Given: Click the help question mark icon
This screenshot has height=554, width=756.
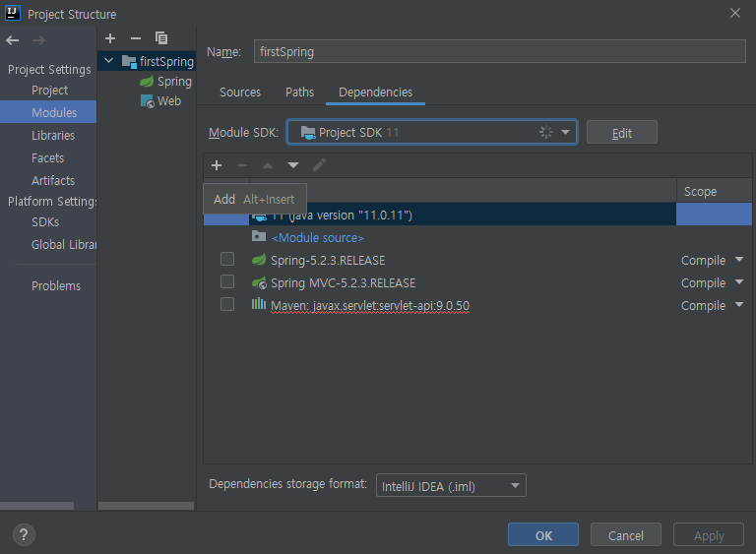Looking at the screenshot, I should pyautogui.click(x=25, y=535).
